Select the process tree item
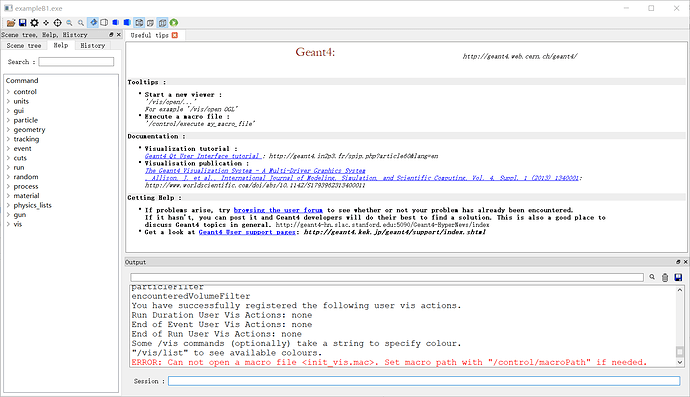The image size is (690, 397). 26,186
